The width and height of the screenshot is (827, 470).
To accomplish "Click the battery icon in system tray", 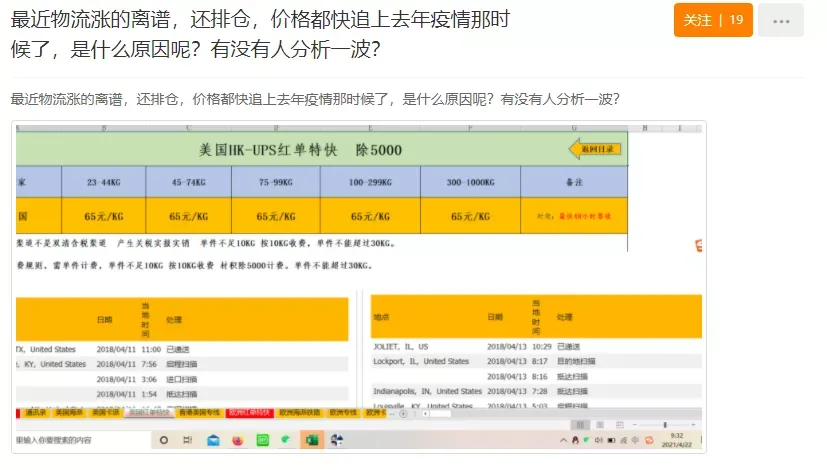I will pos(611,440).
